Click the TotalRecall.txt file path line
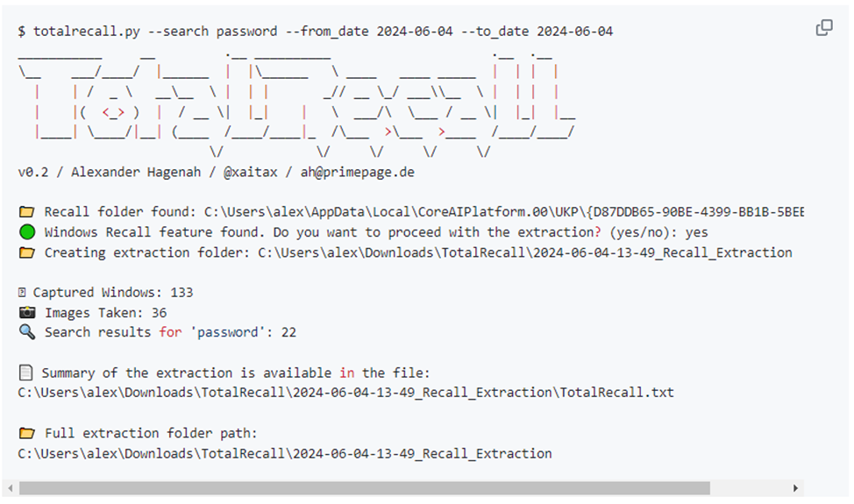The width and height of the screenshot is (854, 504). click(345, 393)
